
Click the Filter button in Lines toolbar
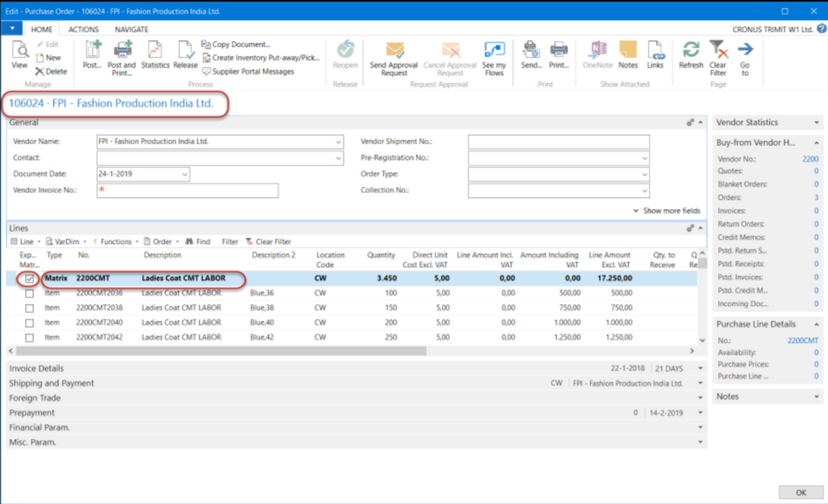click(x=230, y=241)
